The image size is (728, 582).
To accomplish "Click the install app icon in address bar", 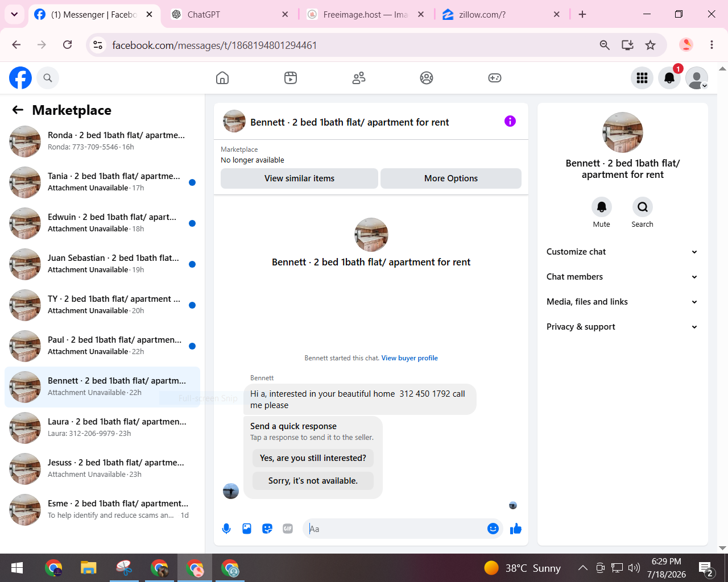I will pyautogui.click(x=627, y=45).
